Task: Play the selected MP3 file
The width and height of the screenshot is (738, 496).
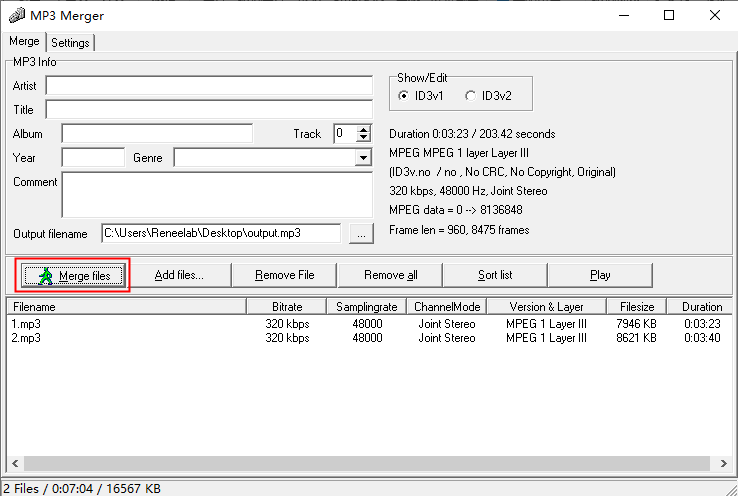Action: click(600, 275)
